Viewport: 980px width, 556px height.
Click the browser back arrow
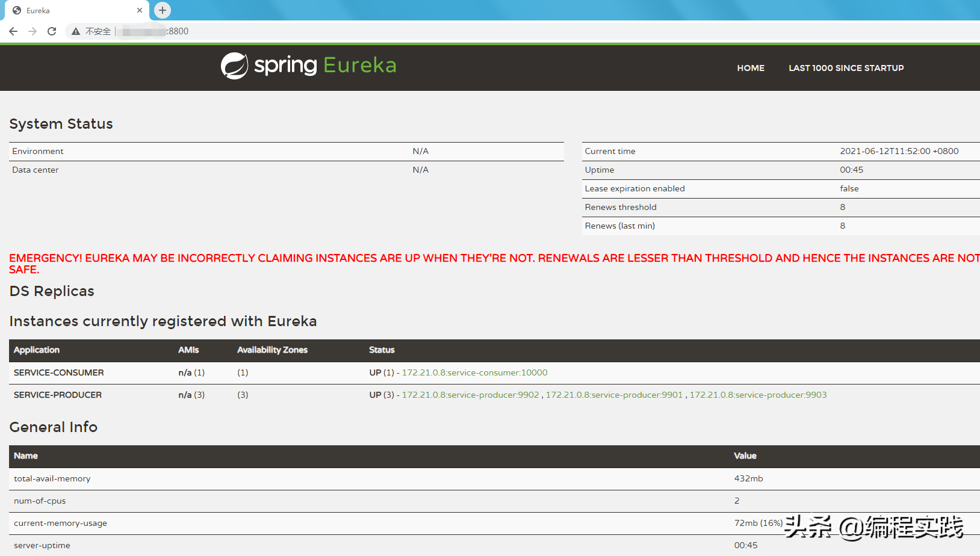tap(13, 31)
